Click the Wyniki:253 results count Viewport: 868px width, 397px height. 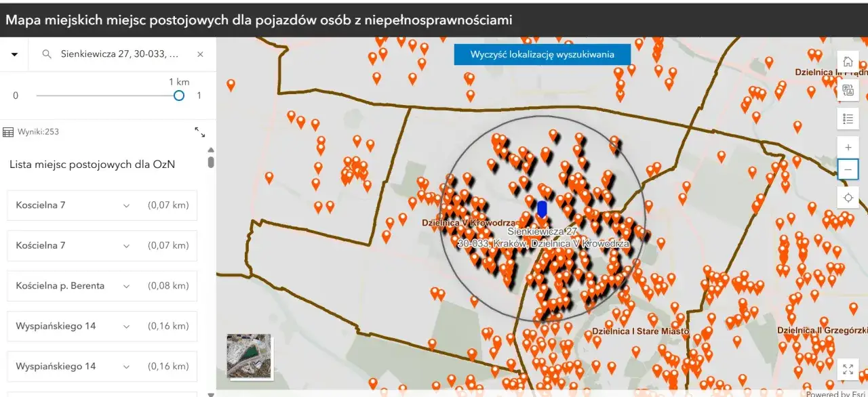[x=38, y=131]
